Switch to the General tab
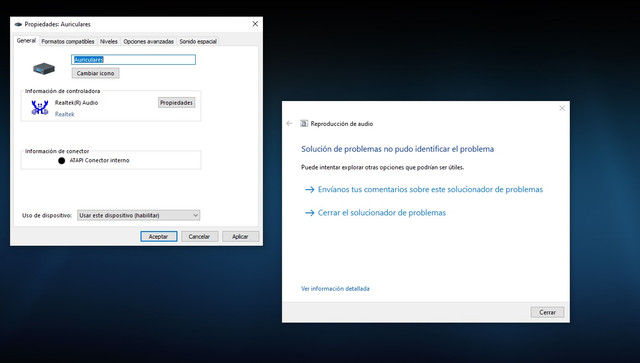Screen dimensions: 640x363 coord(26,41)
